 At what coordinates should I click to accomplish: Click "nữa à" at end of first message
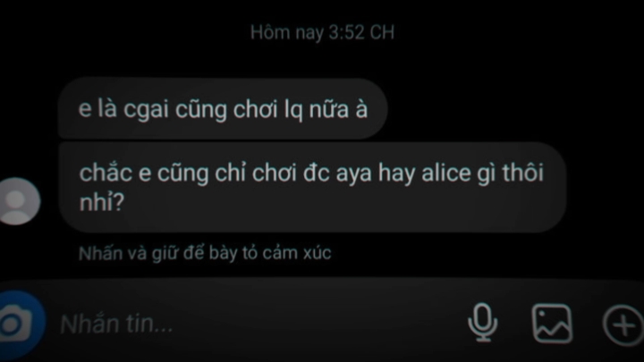[x=338, y=110]
